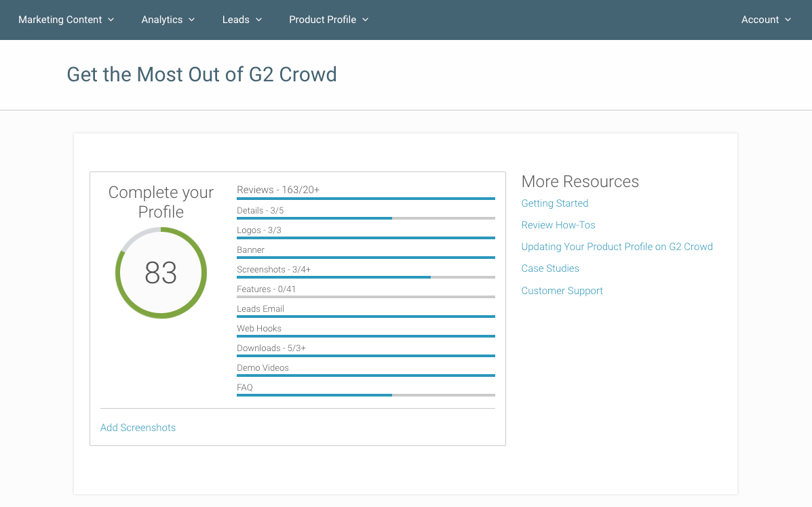Open Updating Your Product Profile on G2 Crowd
The height and width of the screenshot is (507, 812).
(617, 247)
